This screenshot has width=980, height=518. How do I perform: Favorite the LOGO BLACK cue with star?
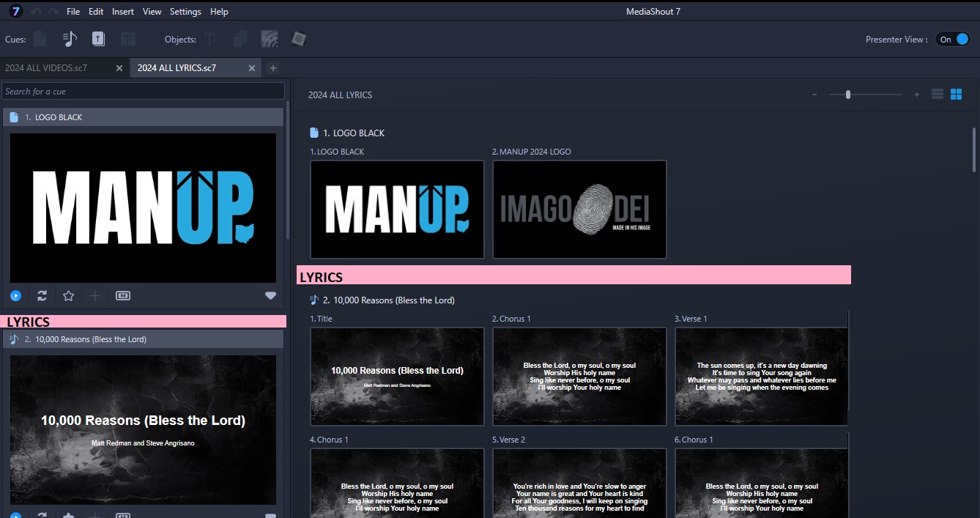click(x=68, y=296)
